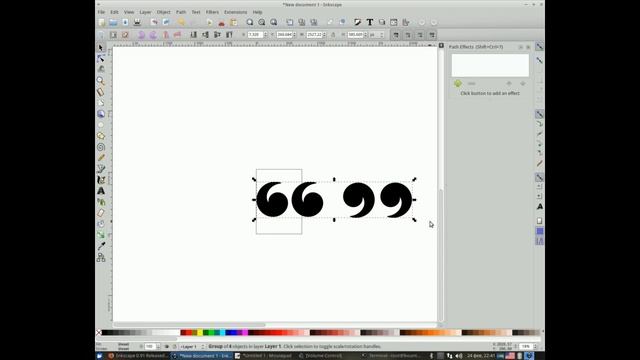Toggle the layer lock in status bar

click(x=174, y=347)
